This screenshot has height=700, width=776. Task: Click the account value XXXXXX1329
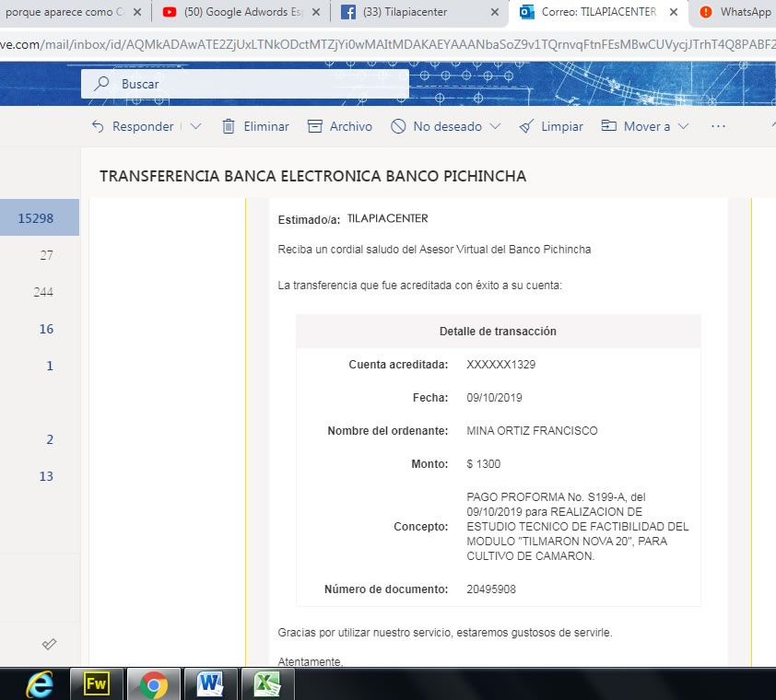coord(500,365)
